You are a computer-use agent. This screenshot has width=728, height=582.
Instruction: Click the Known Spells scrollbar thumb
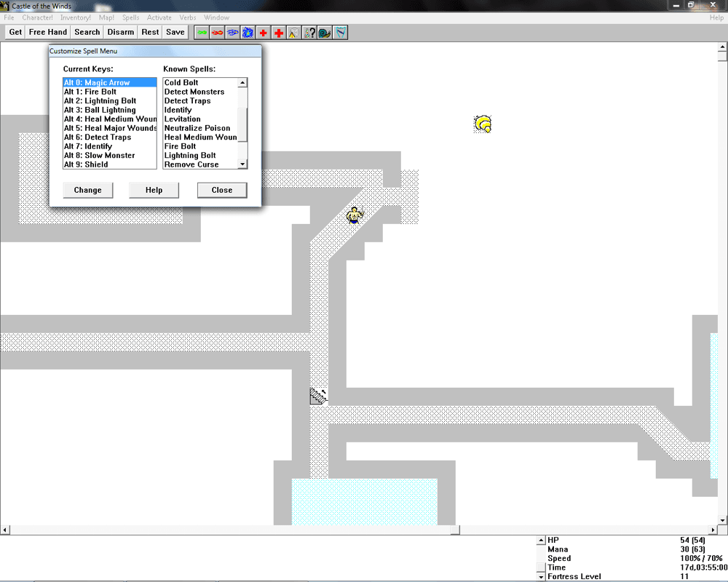coord(242,125)
